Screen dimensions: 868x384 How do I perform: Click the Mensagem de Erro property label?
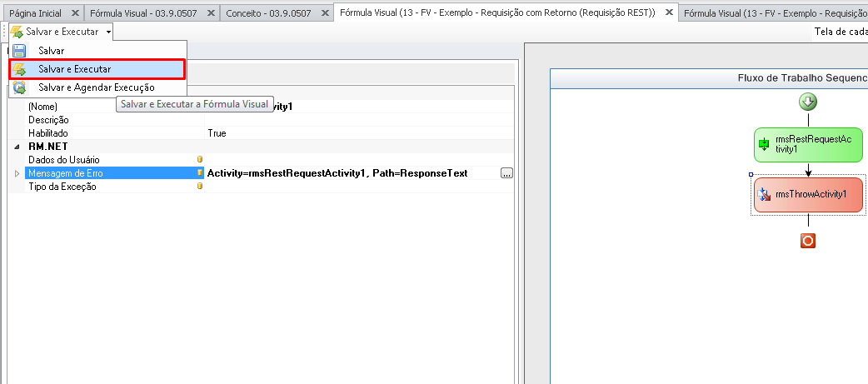coord(65,173)
